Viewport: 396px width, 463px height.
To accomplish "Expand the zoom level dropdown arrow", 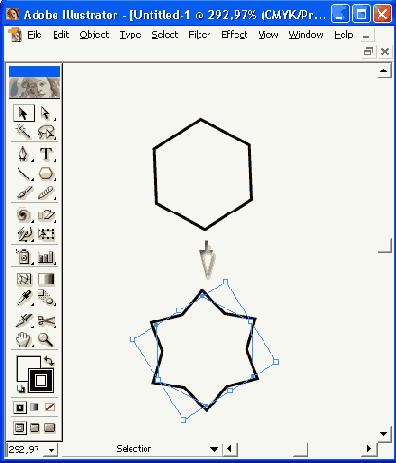I will tap(51, 450).
